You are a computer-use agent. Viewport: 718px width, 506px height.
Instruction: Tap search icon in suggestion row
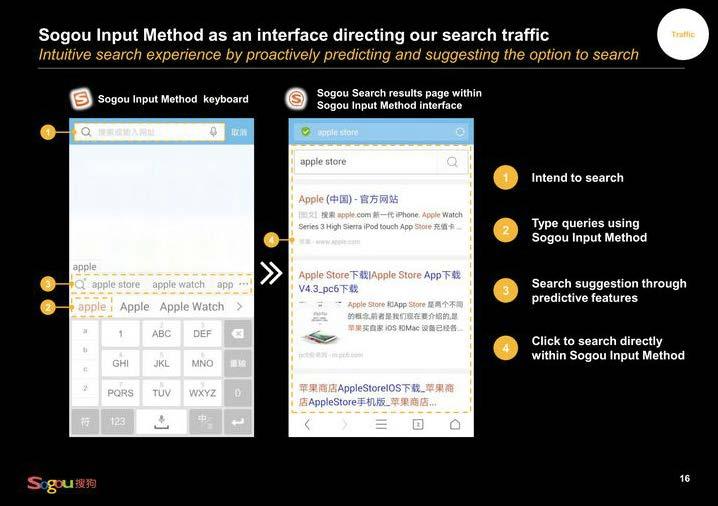[x=80, y=284]
